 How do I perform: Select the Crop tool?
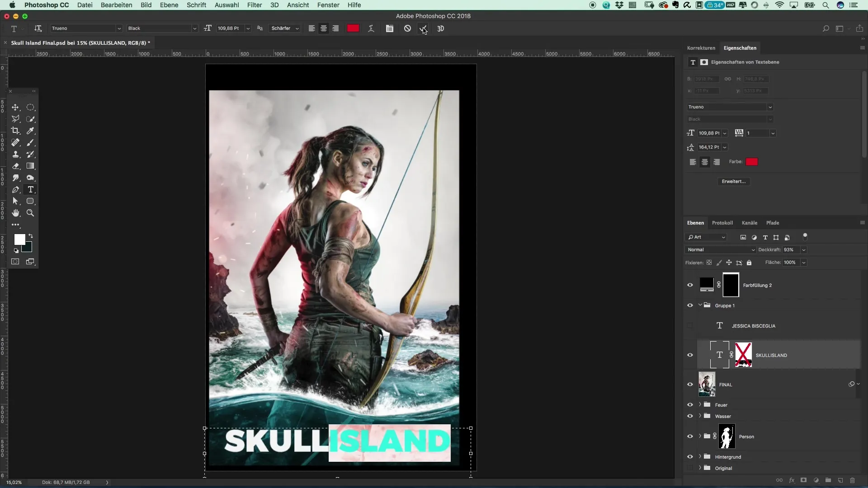15,131
